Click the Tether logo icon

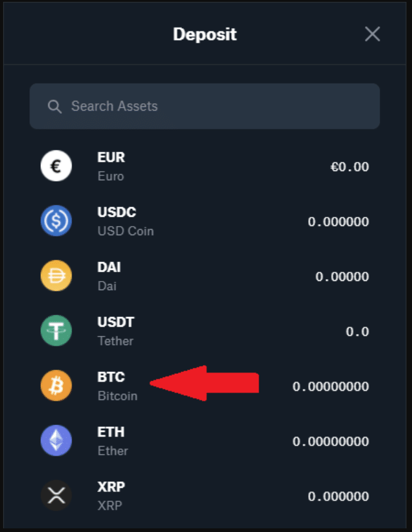tap(56, 331)
